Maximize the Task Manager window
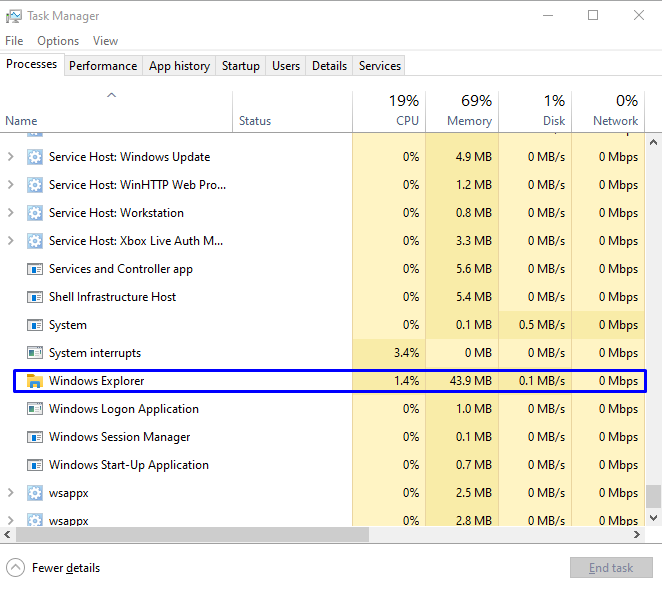 (593, 16)
